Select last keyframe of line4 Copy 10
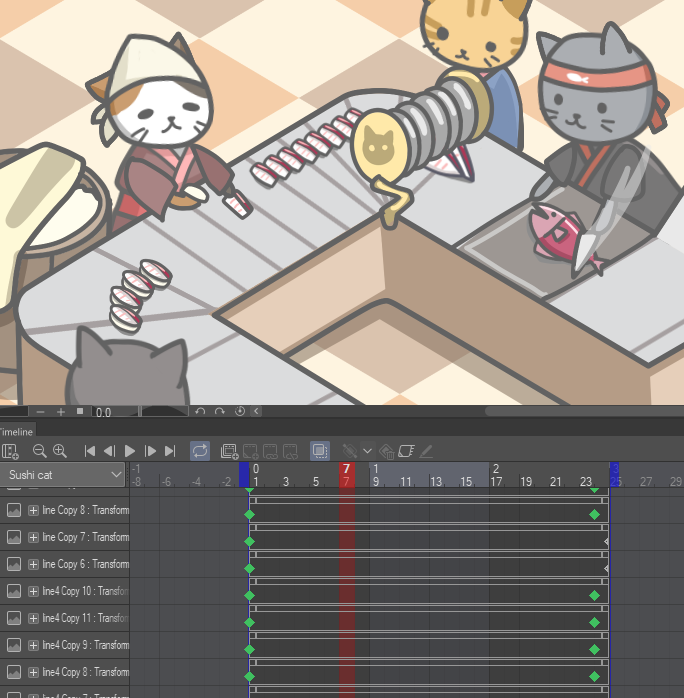Image resolution: width=684 pixels, height=698 pixels. pos(594,596)
